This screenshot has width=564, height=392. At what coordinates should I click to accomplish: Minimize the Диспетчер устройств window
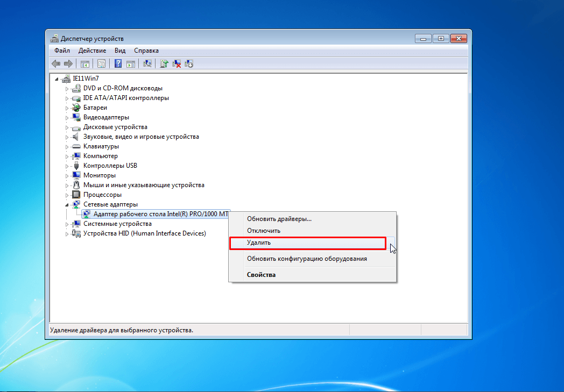[423, 38]
